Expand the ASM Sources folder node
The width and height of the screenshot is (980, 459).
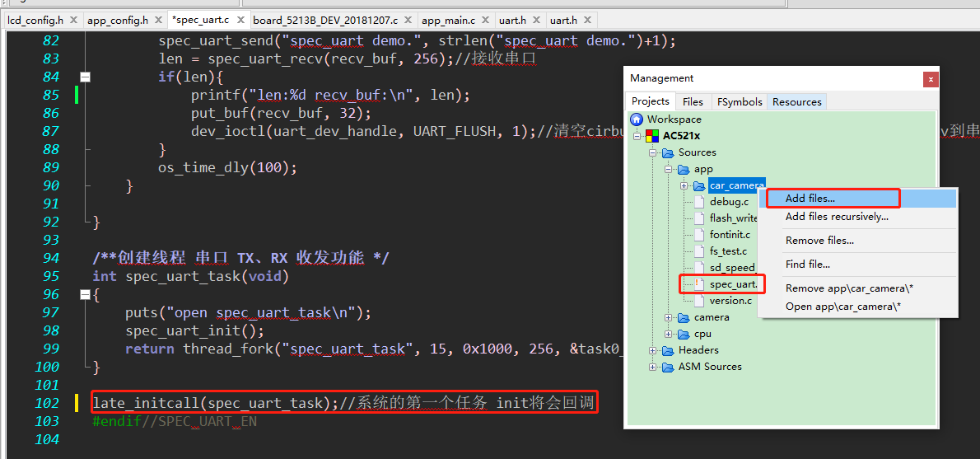tap(652, 367)
